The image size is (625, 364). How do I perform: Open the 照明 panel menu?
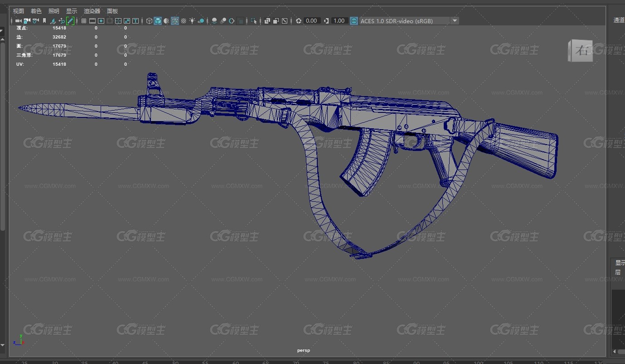(x=54, y=11)
